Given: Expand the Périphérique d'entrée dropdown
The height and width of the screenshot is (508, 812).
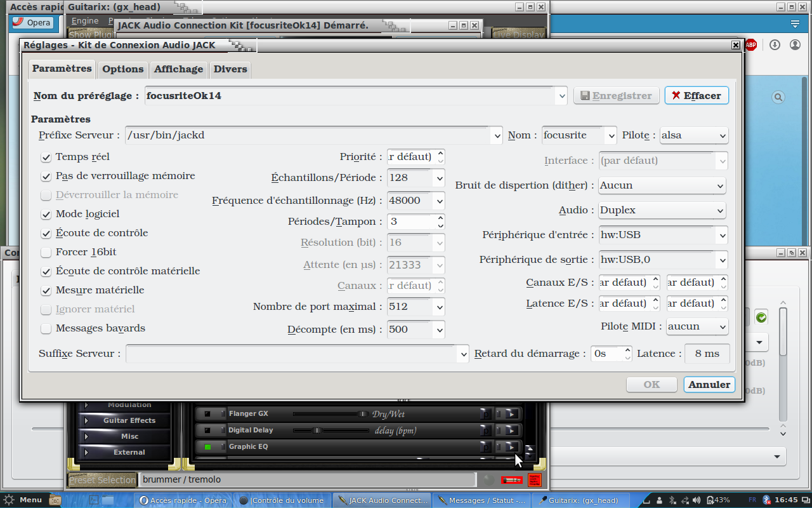Looking at the screenshot, I should (x=722, y=235).
